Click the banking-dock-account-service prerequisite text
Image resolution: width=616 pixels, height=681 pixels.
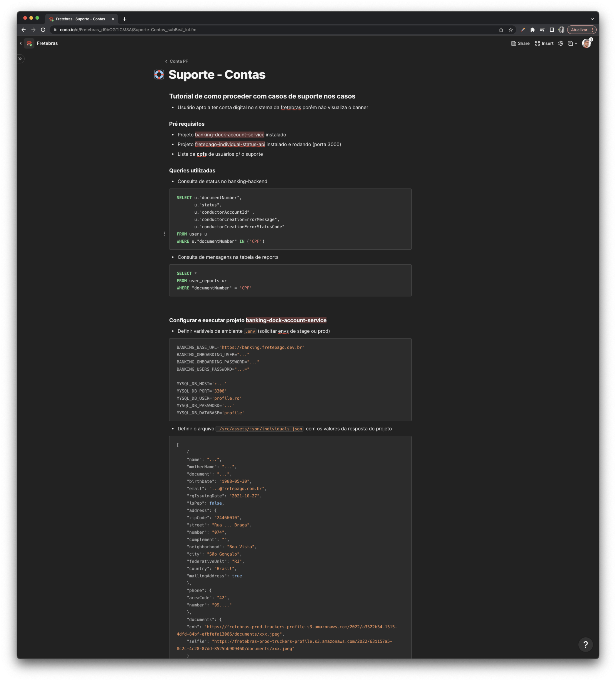(x=229, y=134)
